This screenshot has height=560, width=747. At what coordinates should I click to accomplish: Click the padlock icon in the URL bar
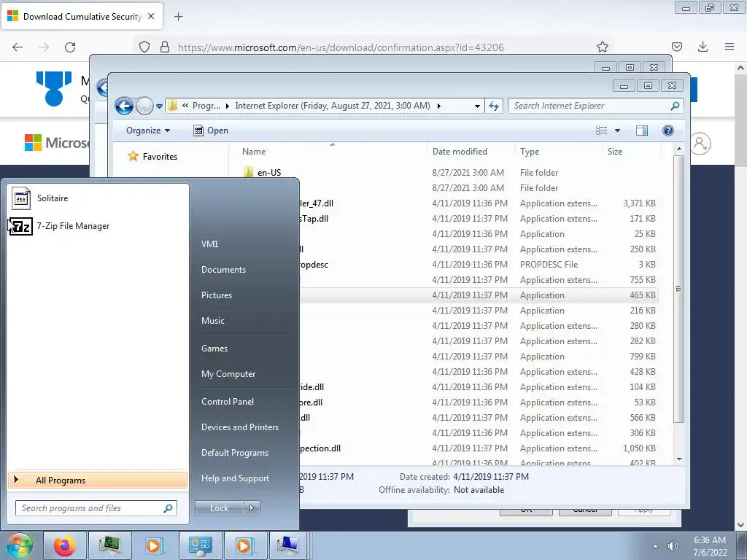pyautogui.click(x=165, y=47)
